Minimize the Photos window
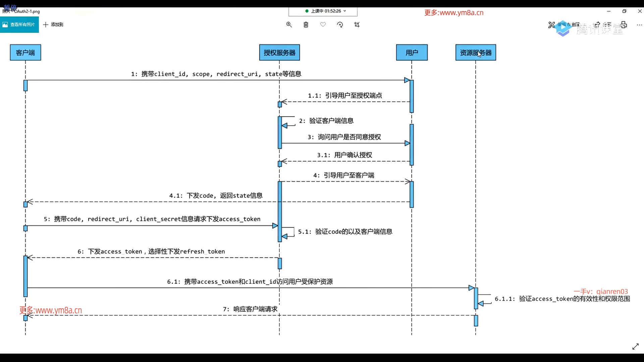Viewport: 644px width, 362px height. click(x=609, y=11)
